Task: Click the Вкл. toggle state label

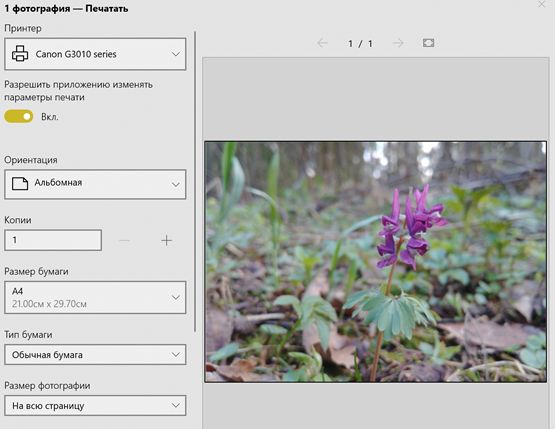Action: 50,117
